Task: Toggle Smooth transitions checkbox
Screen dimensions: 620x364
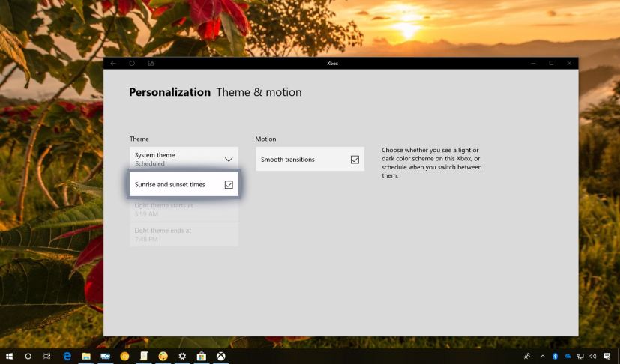Action: pos(355,160)
